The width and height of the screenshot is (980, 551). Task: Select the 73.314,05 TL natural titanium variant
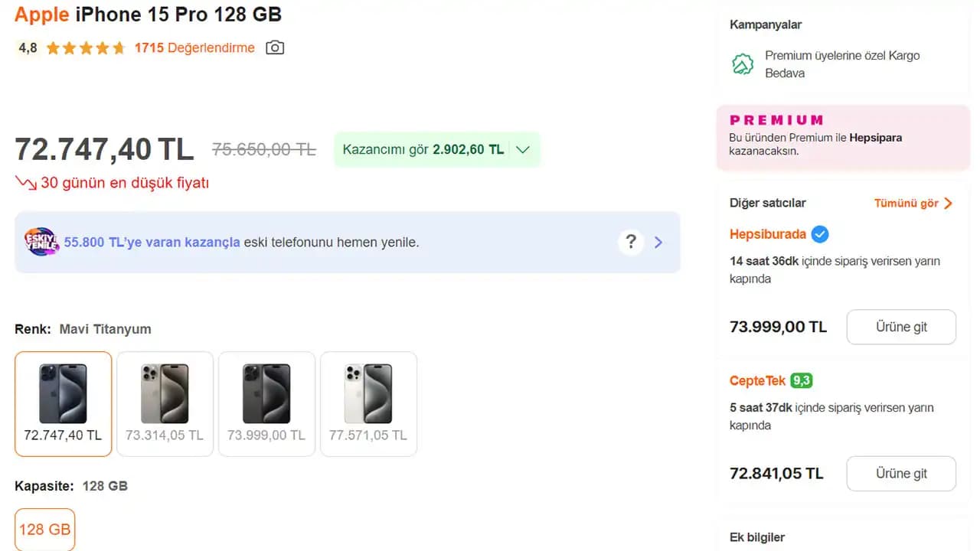click(165, 404)
